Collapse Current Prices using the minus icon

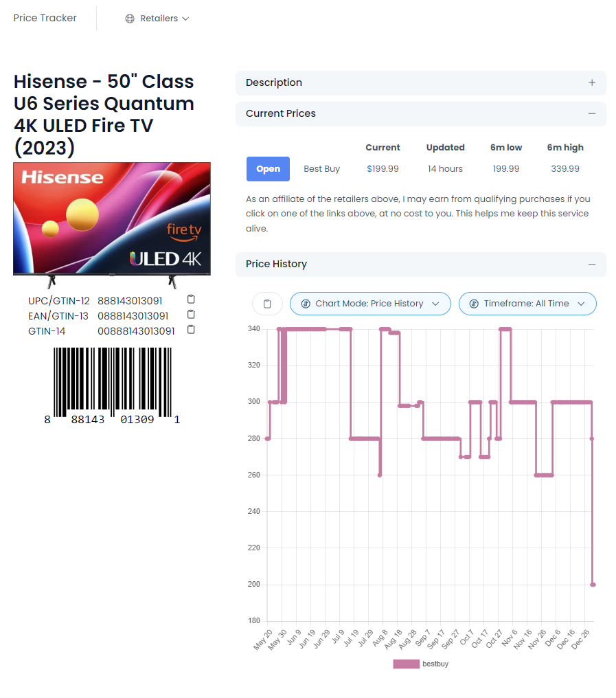click(x=592, y=113)
